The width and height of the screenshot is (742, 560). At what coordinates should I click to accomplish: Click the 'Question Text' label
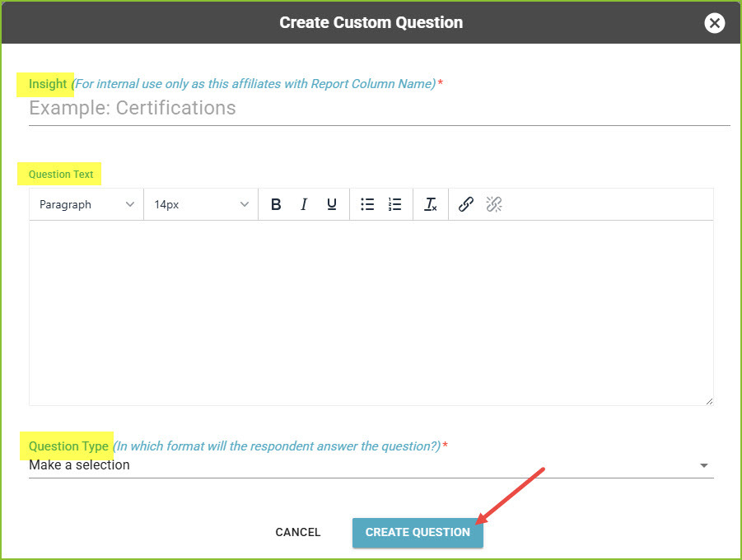[61, 175]
